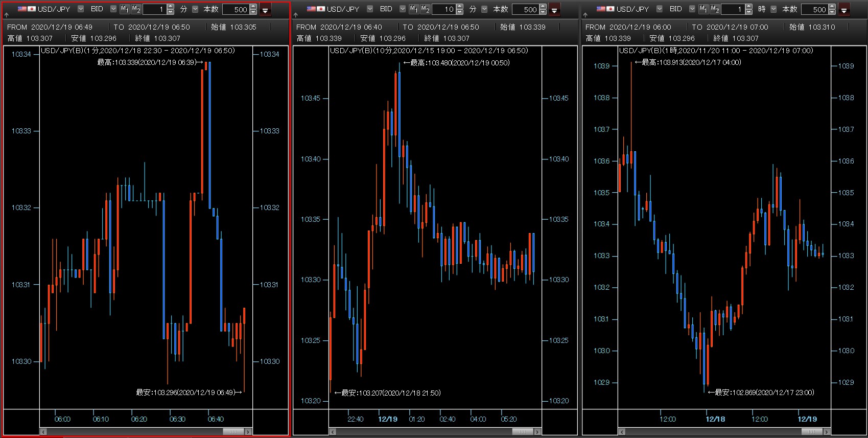Click the left scroll arrow under the 1分 chart
Screen dimensions: 868x438
[43, 432]
